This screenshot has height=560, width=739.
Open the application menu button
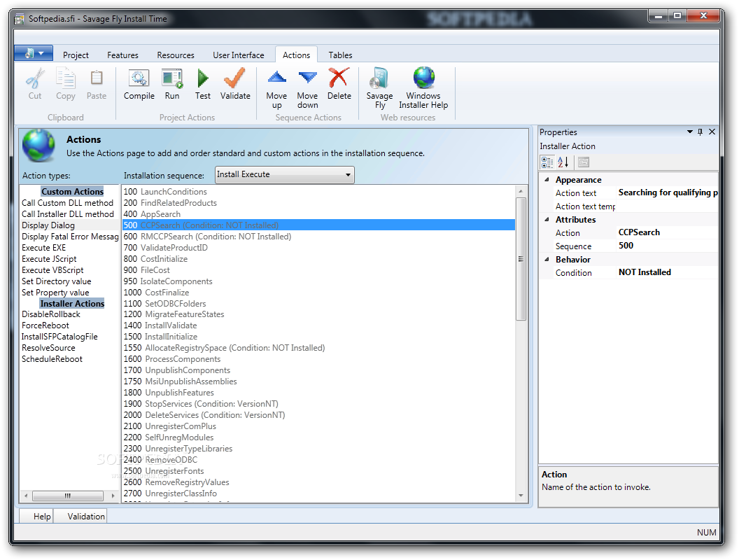34,53
